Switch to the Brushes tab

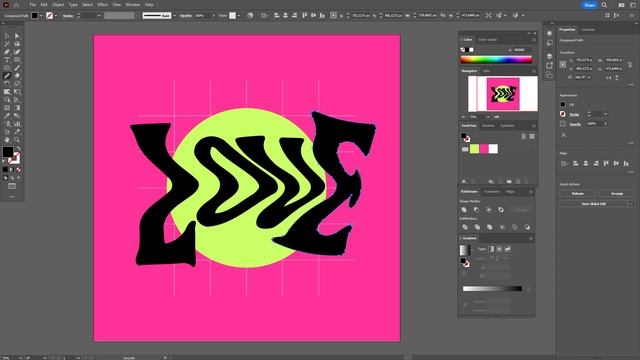(488, 126)
